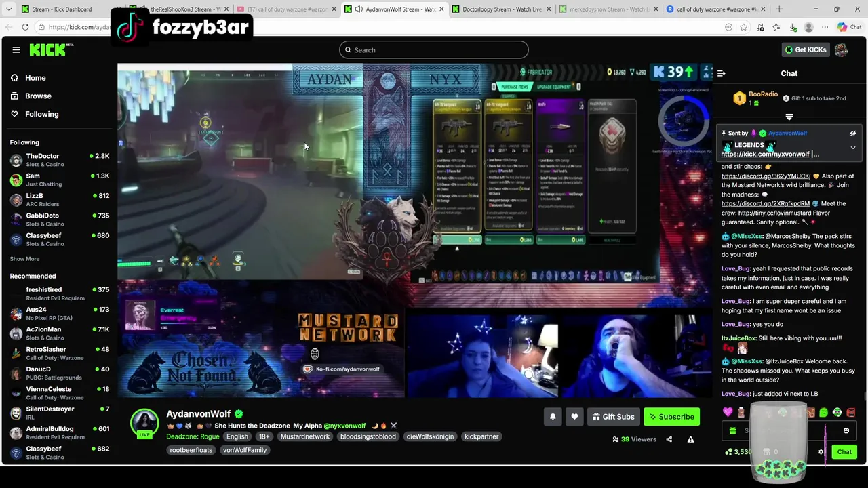The width and height of the screenshot is (868, 488).
Task: Click the Get KICKs button
Action: click(806, 49)
